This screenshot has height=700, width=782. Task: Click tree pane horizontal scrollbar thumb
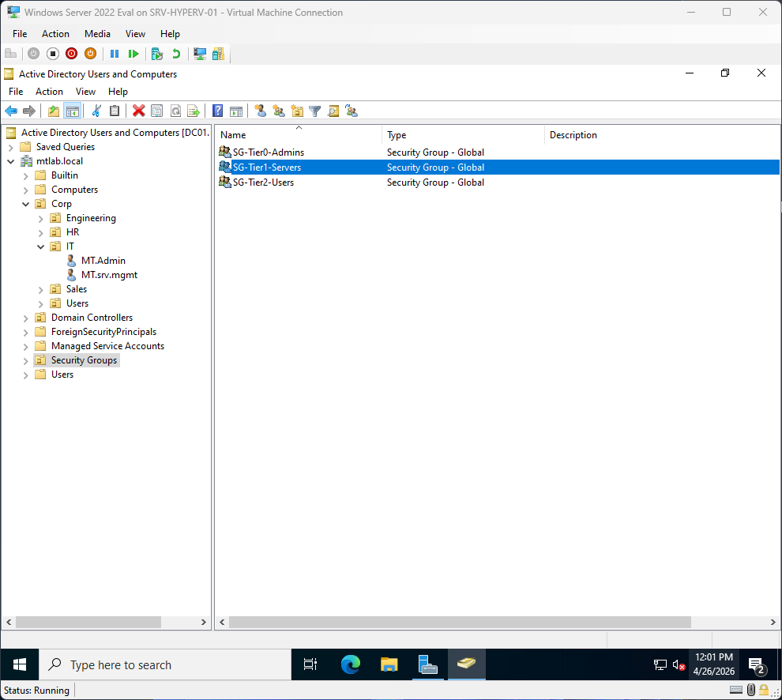point(88,622)
